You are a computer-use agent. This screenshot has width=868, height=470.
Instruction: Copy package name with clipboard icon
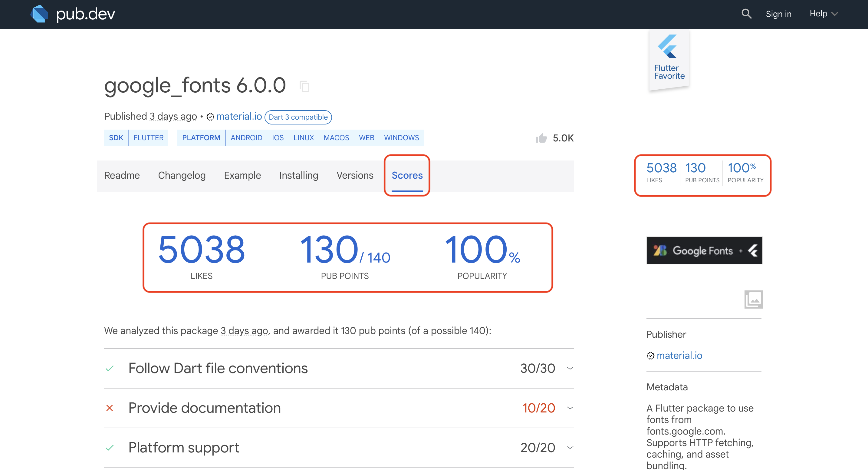pyautogui.click(x=304, y=86)
